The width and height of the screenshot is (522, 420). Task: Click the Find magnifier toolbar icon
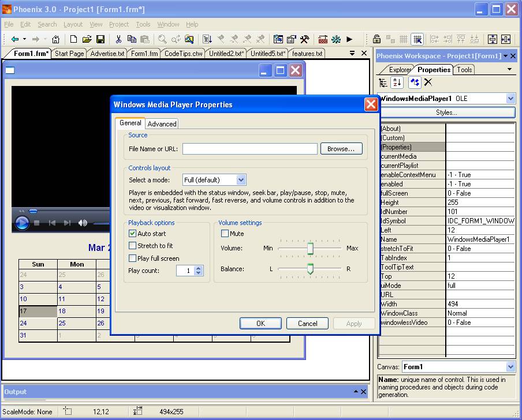(x=162, y=39)
